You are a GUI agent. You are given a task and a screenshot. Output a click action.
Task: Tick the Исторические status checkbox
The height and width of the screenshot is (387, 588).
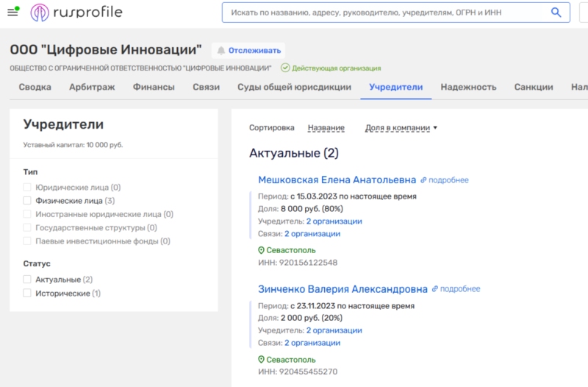point(27,293)
